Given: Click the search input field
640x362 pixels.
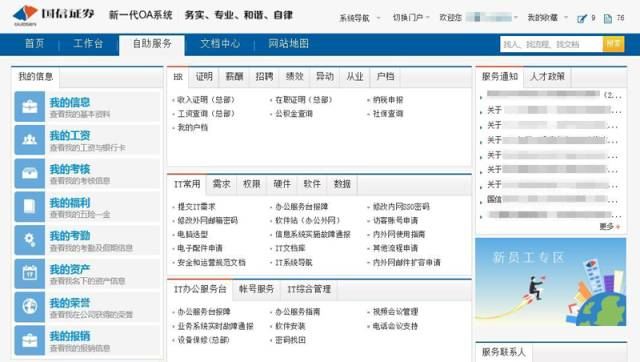Looking at the screenshot, I should click(x=551, y=44).
